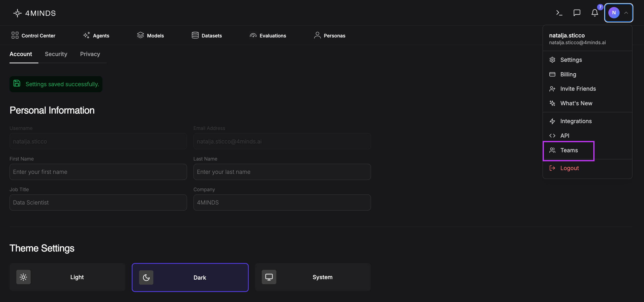Viewport: 644px width, 302px height.
Task: Click the Integrations lightning icon
Action: pos(552,121)
